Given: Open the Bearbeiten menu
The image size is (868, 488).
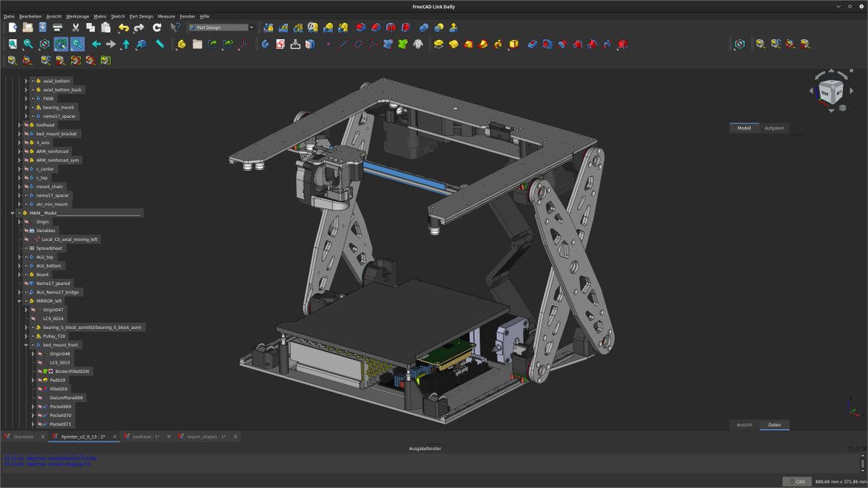Looking at the screenshot, I should click(30, 16).
